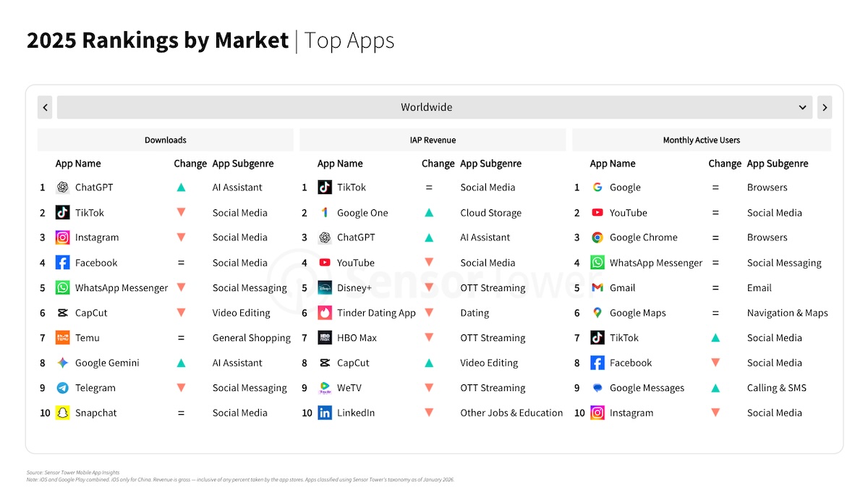Click the Google Maps pin icon
The image size is (868, 501).
pyautogui.click(x=597, y=313)
